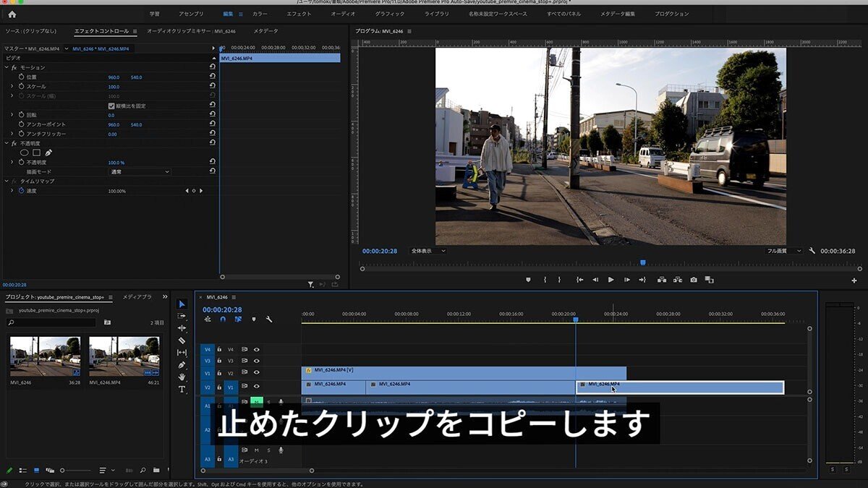
Task: Step forward one frame
Action: point(626,280)
